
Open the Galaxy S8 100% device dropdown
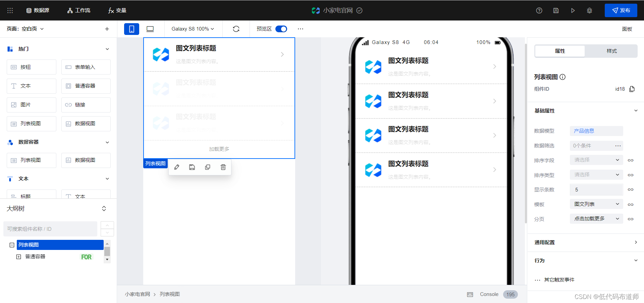coord(193,29)
